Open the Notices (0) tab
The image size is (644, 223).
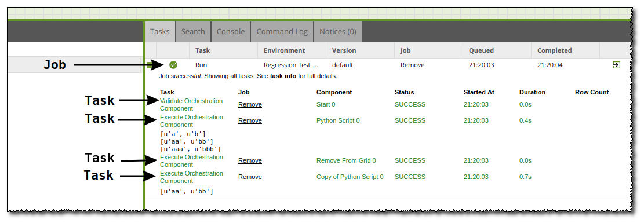(x=337, y=32)
